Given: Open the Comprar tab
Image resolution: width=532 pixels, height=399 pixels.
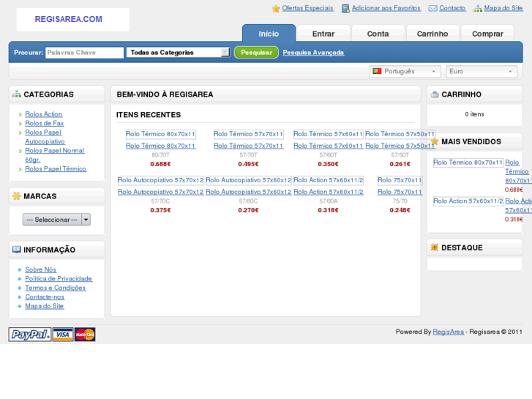Looking at the screenshot, I should pyautogui.click(x=487, y=33).
